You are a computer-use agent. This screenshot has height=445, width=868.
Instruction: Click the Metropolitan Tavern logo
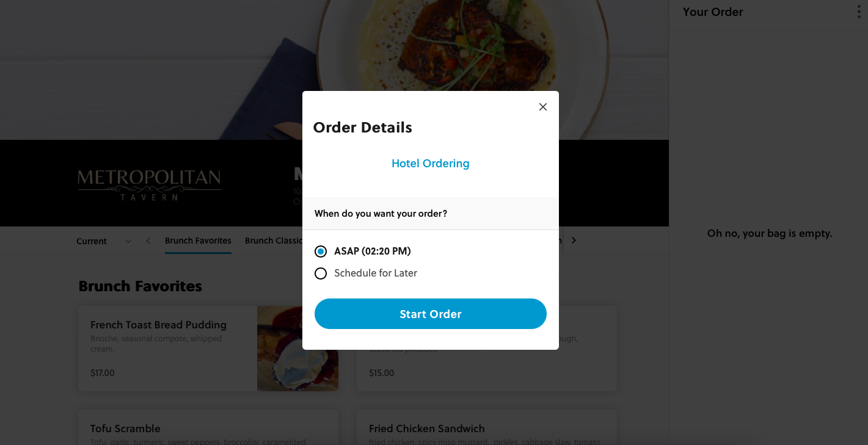click(x=149, y=185)
